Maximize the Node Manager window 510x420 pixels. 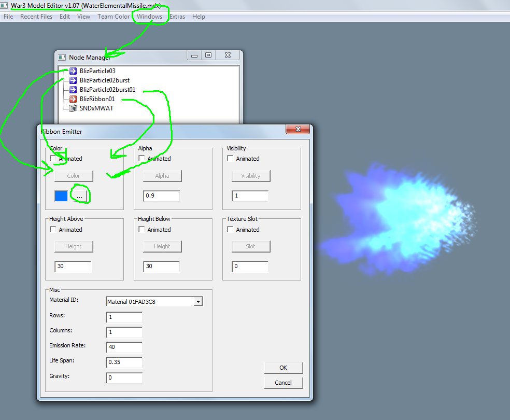[208, 55]
